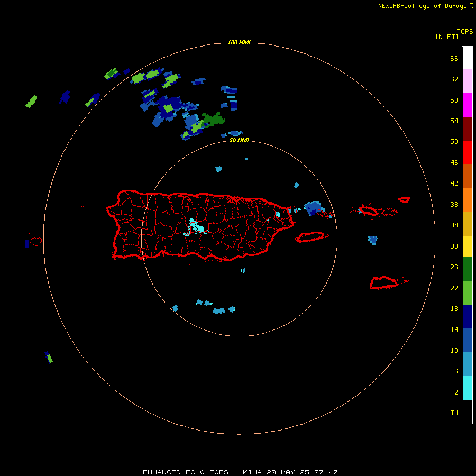
Task: Click the light pink 62 kft swatch
Action: (x=467, y=81)
